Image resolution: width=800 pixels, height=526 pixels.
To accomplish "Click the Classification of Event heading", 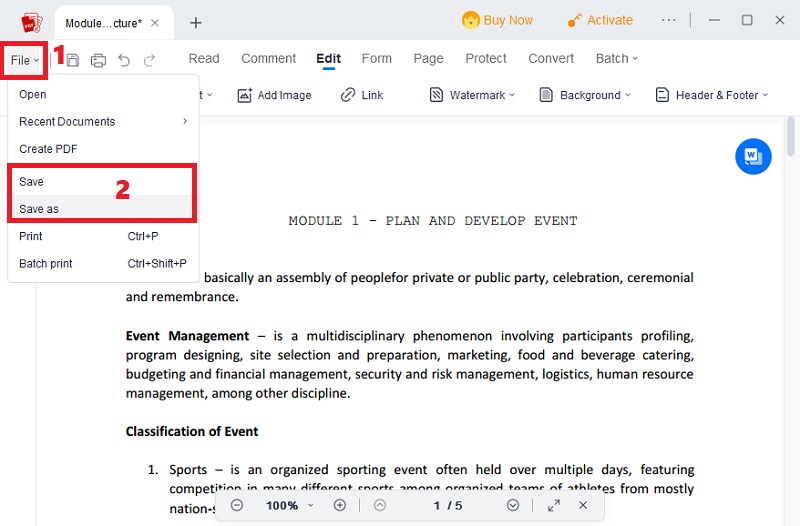I will 192,431.
